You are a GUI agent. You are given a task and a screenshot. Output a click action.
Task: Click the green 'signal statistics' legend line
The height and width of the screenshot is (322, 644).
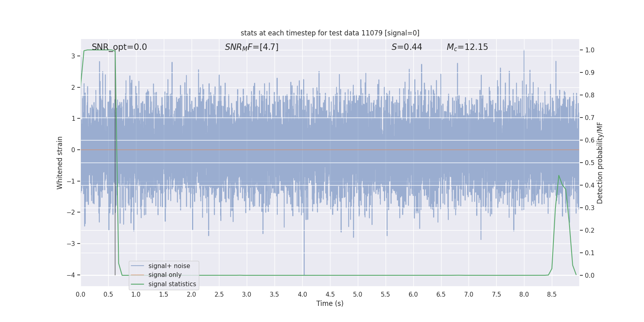point(137,284)
